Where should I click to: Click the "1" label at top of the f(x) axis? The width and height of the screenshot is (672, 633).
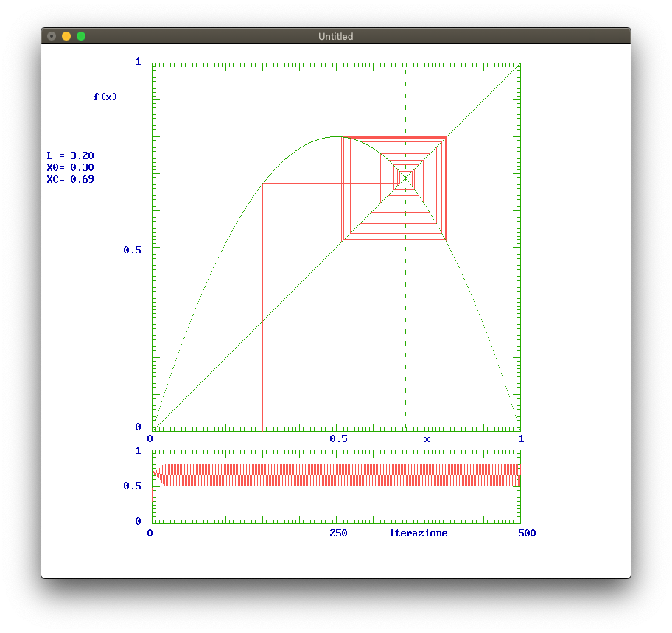pos(138,62)
